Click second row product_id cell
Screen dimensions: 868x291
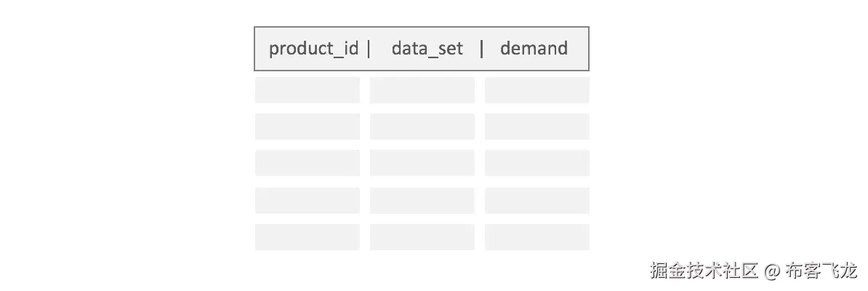pyautogui.click(x=307, y=127)
